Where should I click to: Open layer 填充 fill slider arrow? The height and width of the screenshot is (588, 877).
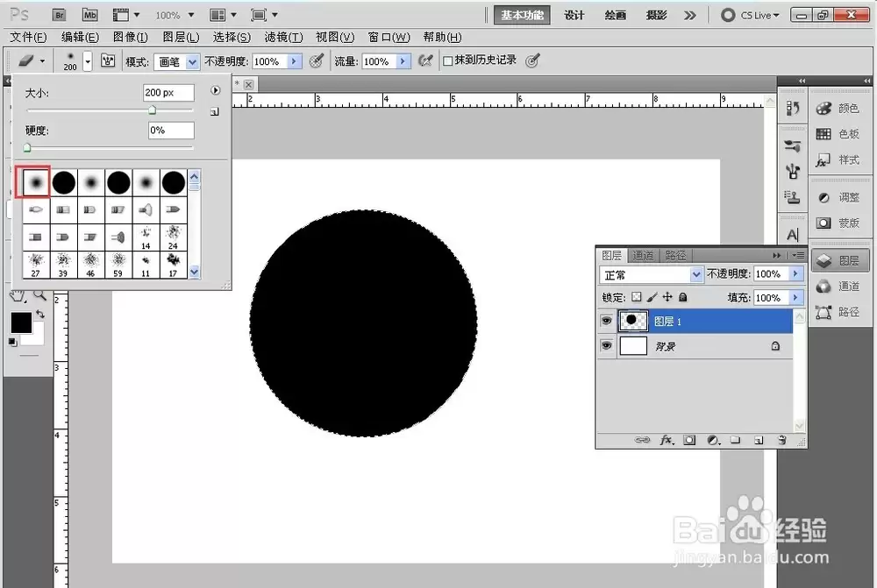pyautogui.click(x=795, y=298)
